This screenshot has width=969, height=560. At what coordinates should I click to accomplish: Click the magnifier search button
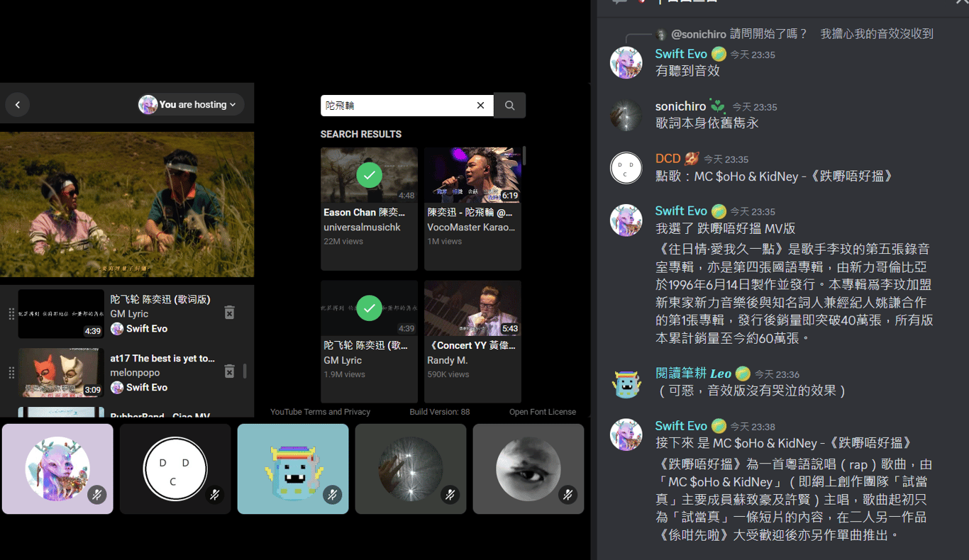point(510,106)
